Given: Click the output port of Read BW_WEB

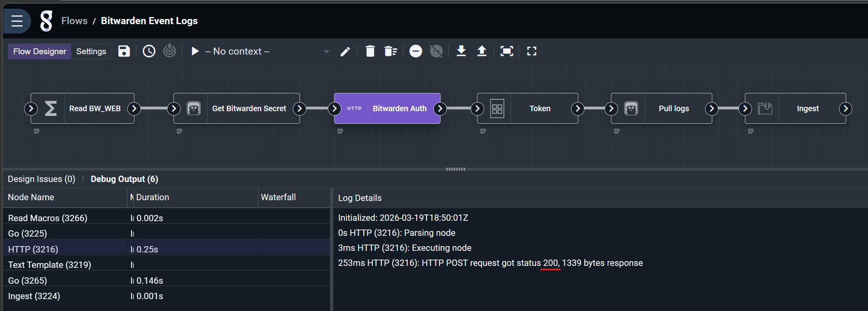Looking at the screenshot, I should pyautogui.click(x=134, y=108).
